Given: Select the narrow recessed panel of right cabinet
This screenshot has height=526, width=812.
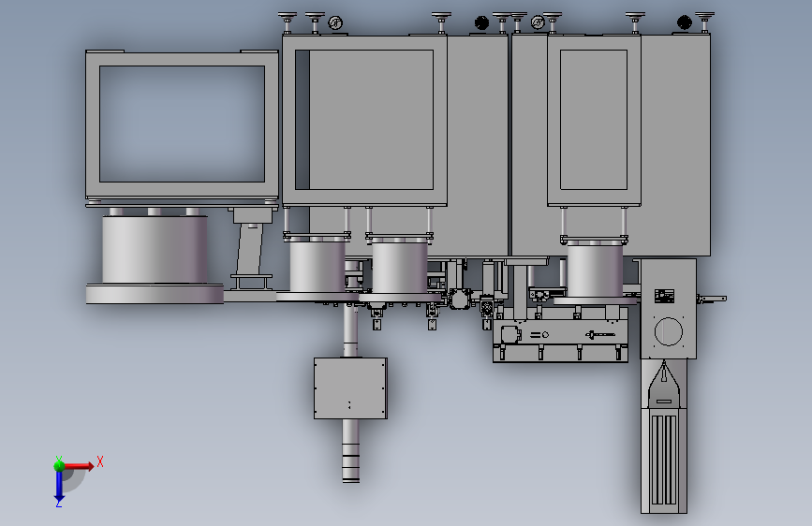Looking at the screenshot, I should point(594,120).
